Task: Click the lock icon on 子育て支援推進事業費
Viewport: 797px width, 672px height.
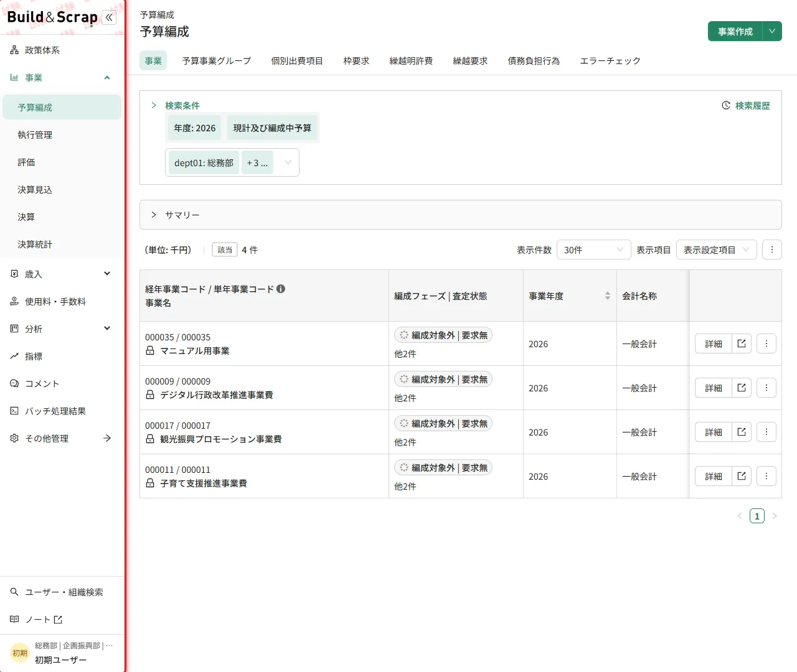Action: point(150,483)
